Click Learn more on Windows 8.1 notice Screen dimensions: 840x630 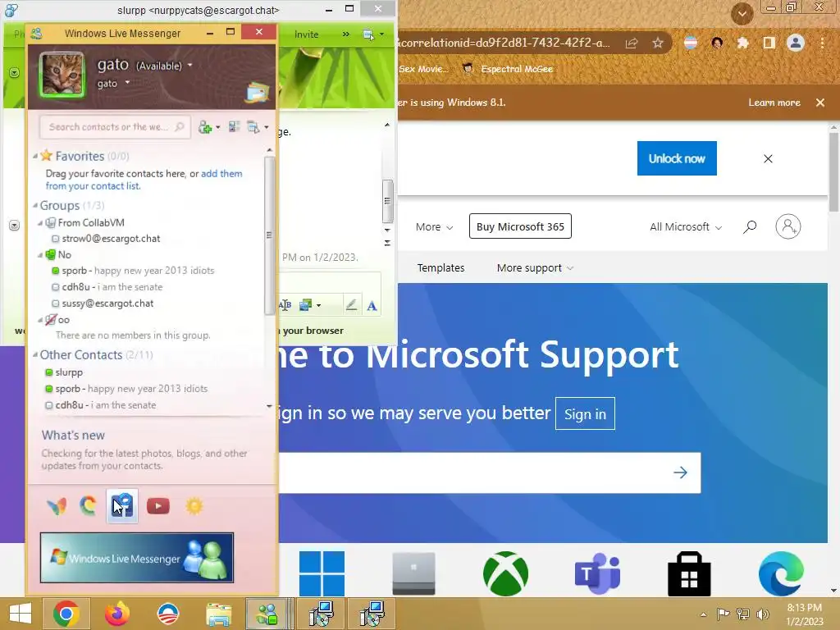click(x=774, y=103)
